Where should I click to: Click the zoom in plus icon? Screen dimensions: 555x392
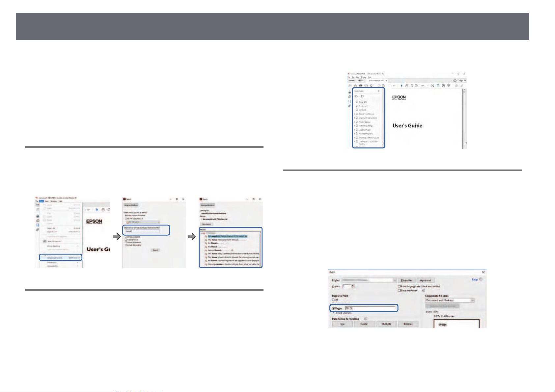point(416,86)
